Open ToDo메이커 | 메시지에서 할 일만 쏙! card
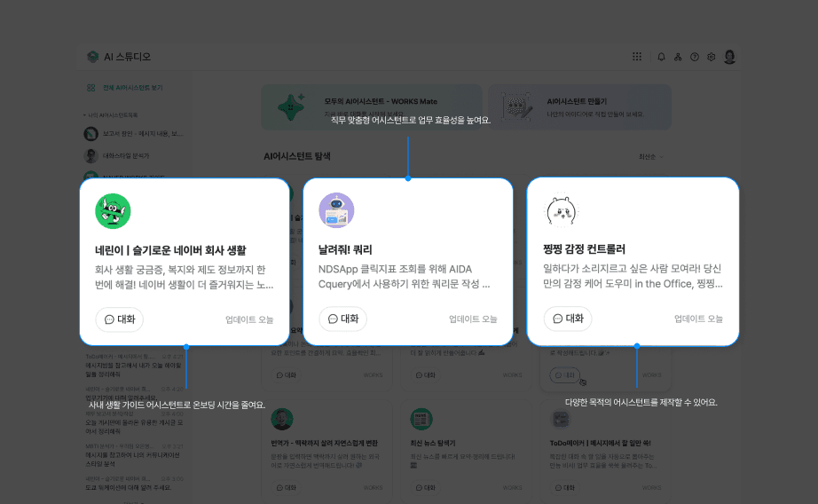 point(600,443)
